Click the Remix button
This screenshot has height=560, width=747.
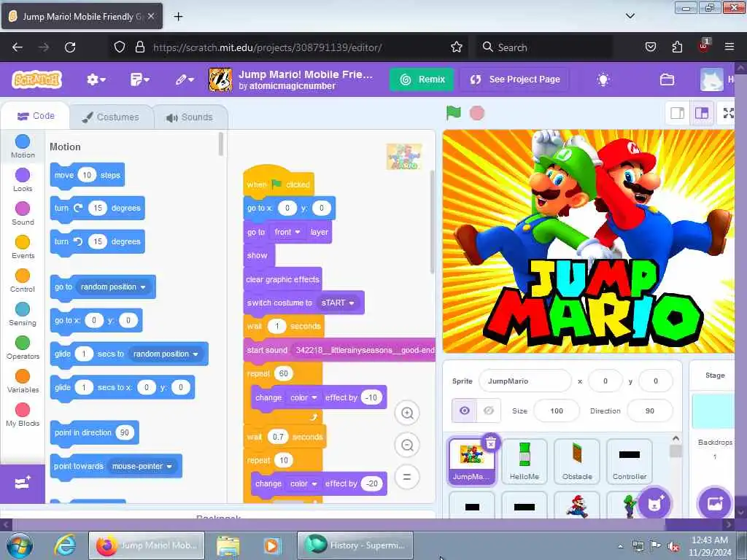[x=422, y=79]
